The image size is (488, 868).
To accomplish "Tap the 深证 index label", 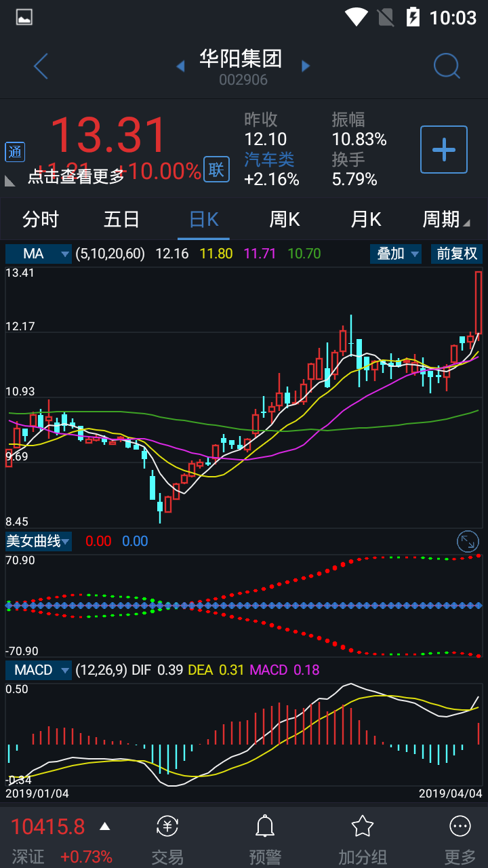I will coord(28,856).
